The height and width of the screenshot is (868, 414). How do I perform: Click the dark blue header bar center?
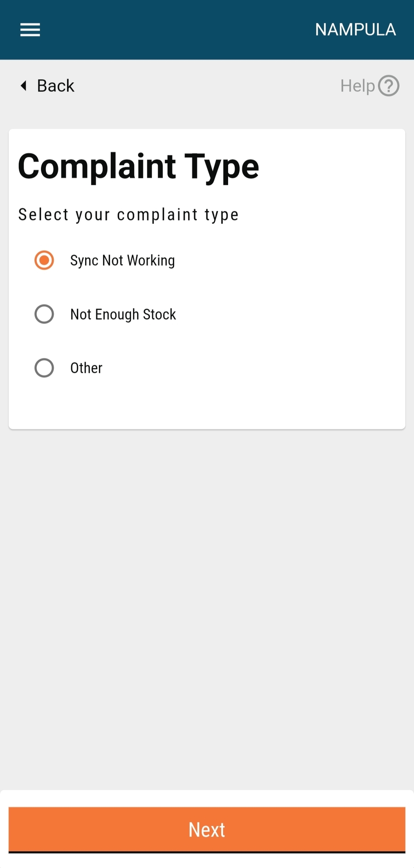184,30
